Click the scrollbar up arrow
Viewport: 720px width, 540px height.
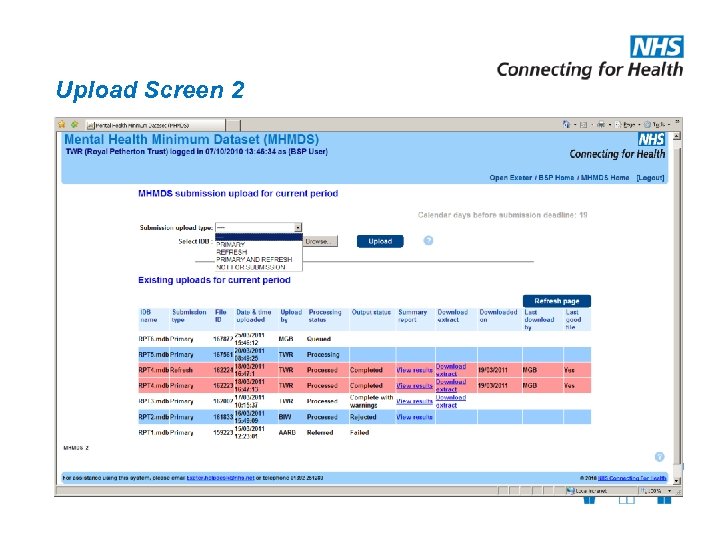(676, 136)
